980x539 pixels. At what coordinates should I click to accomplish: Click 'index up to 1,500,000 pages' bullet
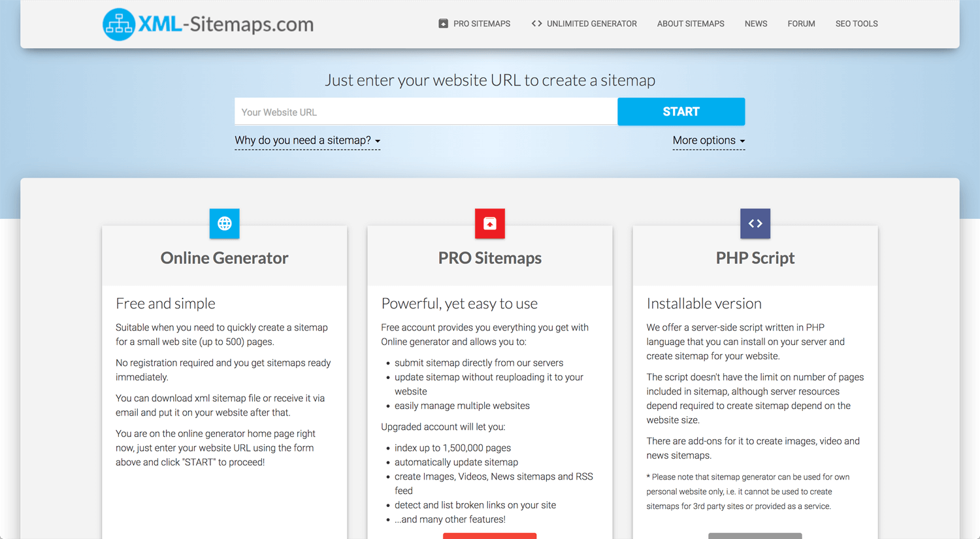coord(453,448)
